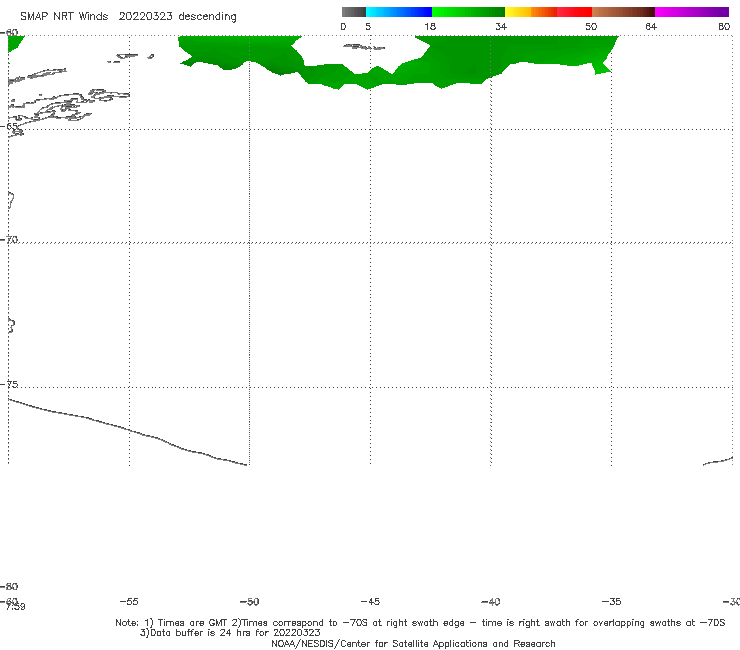Click the latitude label '-65'
The height and width of the screenshot is (650, 740).
(9, 126)
